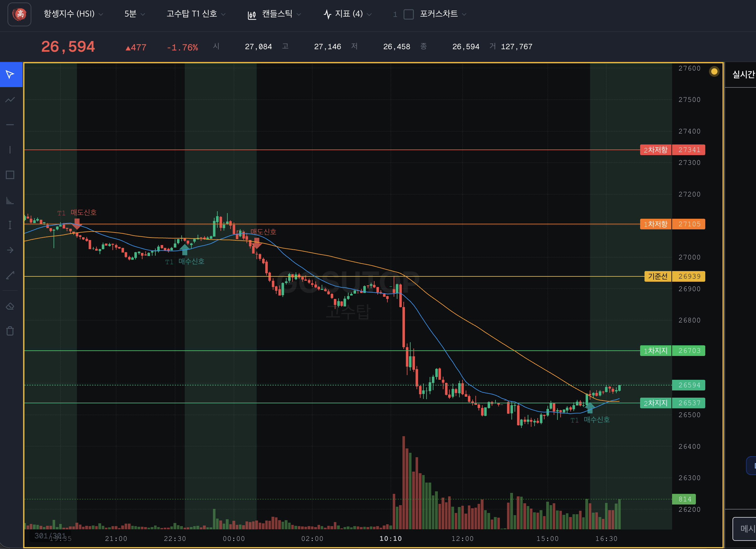The image size is (756, 549).
Task: Select the arrow drawing tool
Action: click(10, 250)
